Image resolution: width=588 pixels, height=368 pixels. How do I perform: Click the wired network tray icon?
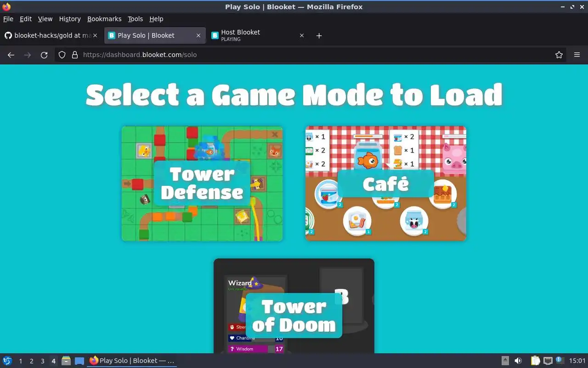click(x=548, y=361)
